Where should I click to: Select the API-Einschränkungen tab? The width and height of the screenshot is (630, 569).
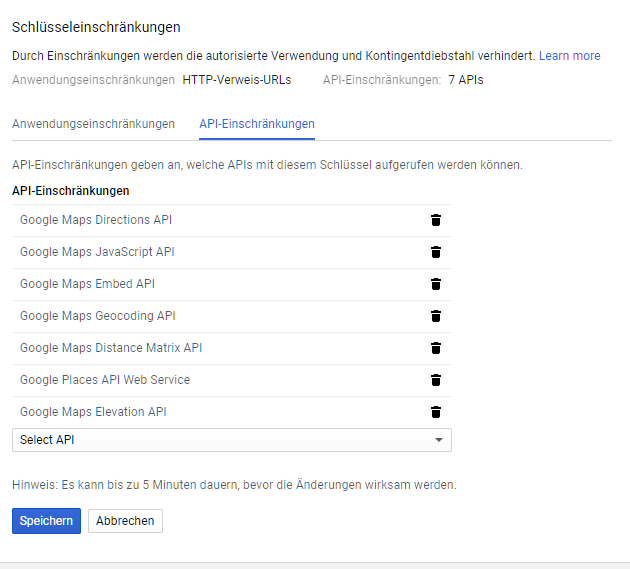point(257,124)
